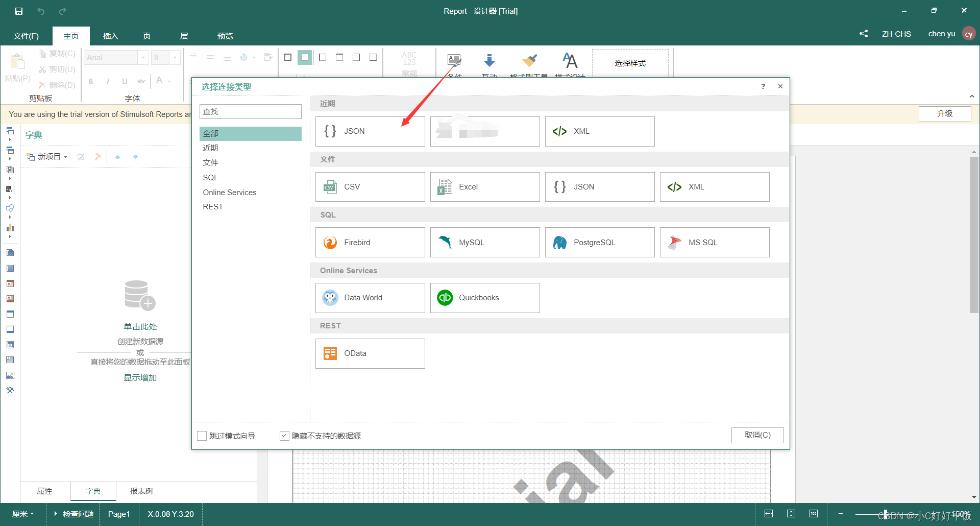Click the zoom out minus in status bar

point(841,514)
